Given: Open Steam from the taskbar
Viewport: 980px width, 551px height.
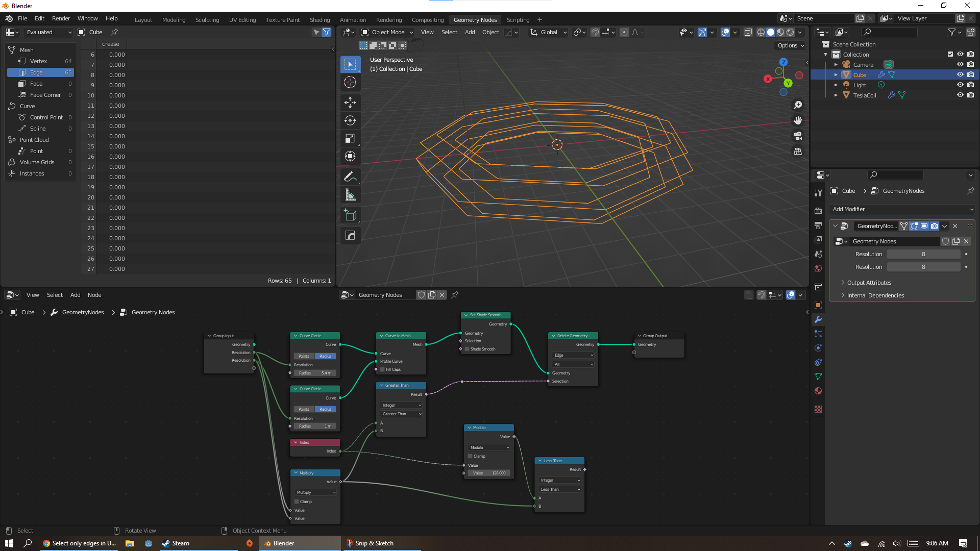Looking at the screenshot, I should [x=199, y=543].
